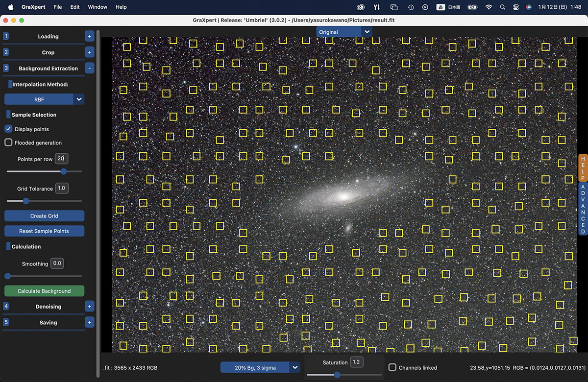Collapse the Background Extraction section
588x382 pixels.
(89, 68)
